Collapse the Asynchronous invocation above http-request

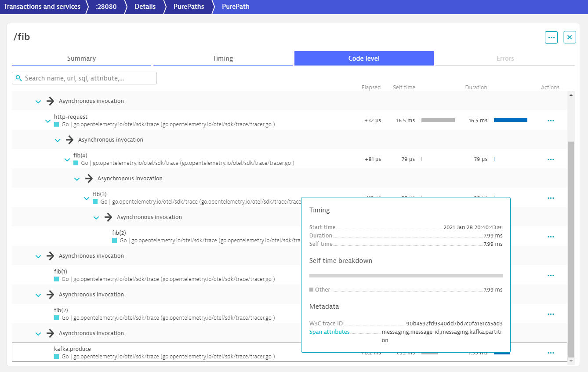pos(38,102)
